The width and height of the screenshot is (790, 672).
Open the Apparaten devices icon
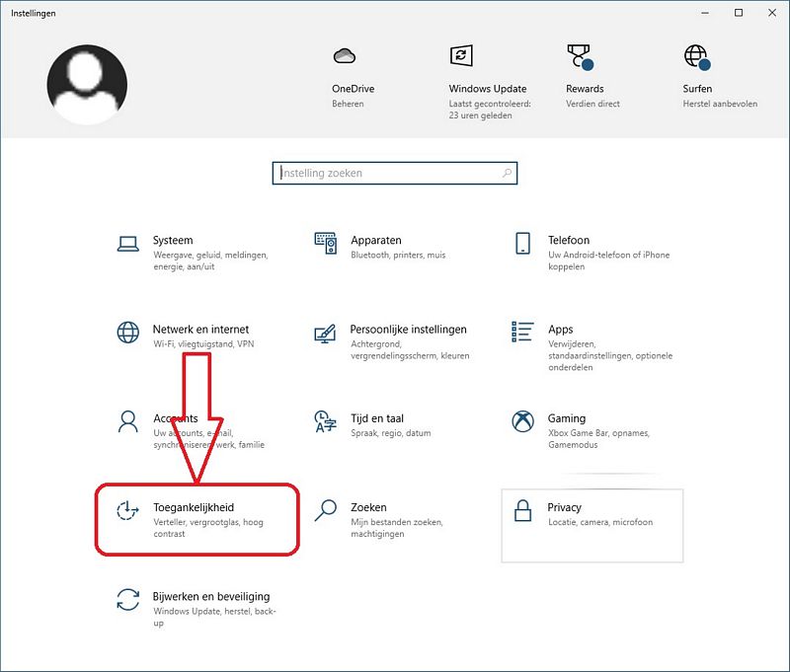point(326,243)
